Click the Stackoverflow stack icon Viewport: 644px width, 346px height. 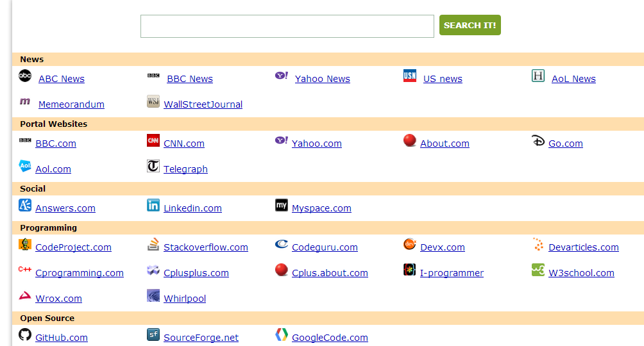[153, 244]
